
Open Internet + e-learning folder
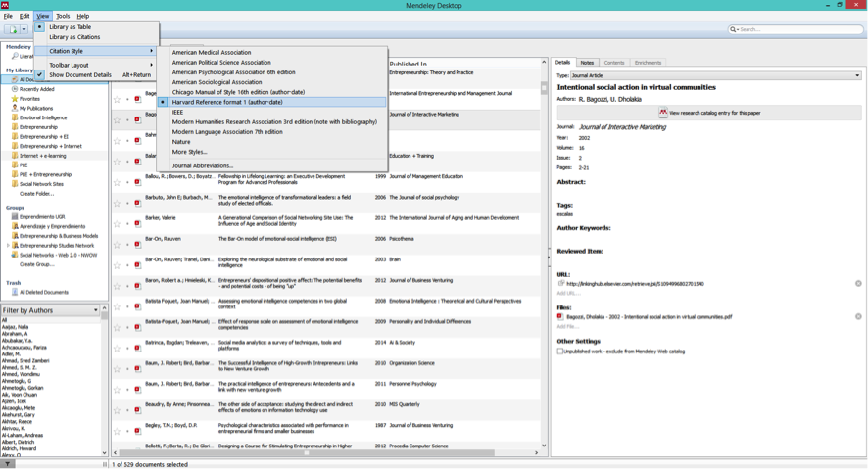[x=43, y=156]
